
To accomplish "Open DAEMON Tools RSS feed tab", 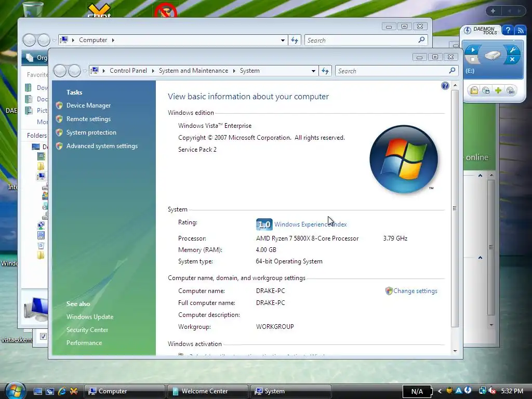I will click(x=520, y=30).
